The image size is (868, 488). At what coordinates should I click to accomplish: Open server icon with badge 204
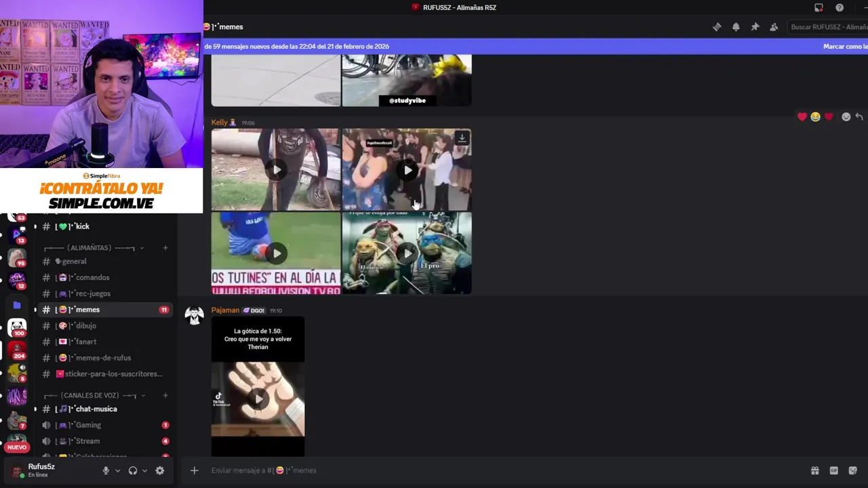coord(17,350)
